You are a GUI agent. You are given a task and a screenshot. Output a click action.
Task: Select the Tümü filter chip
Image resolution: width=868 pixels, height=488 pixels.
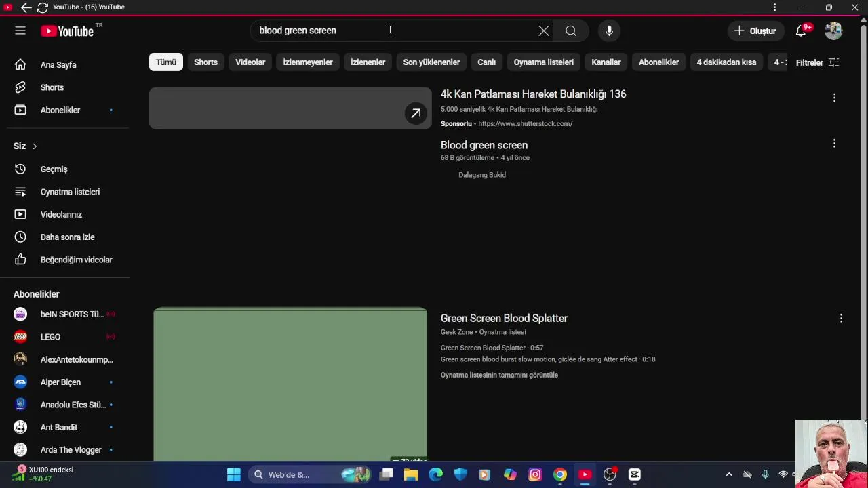pos(166,62)
